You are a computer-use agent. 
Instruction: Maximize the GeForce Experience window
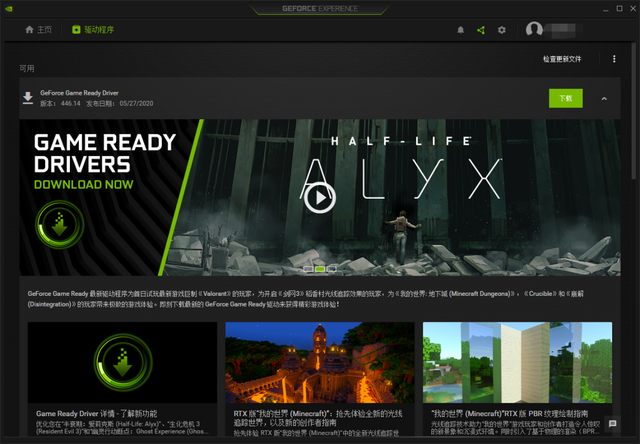pos(619,9)
